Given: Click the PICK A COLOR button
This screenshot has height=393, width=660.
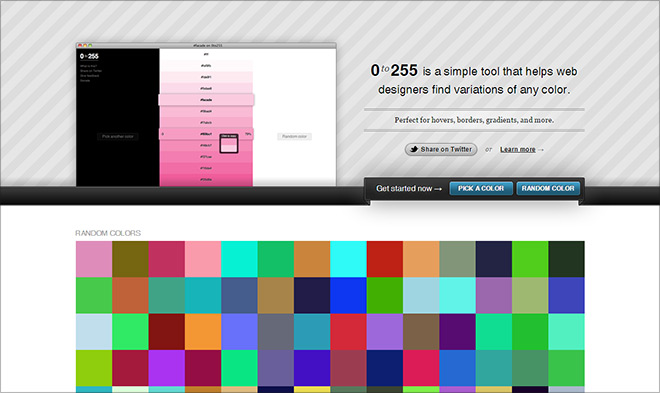Looking at the screenshot, I should point(481,189).
